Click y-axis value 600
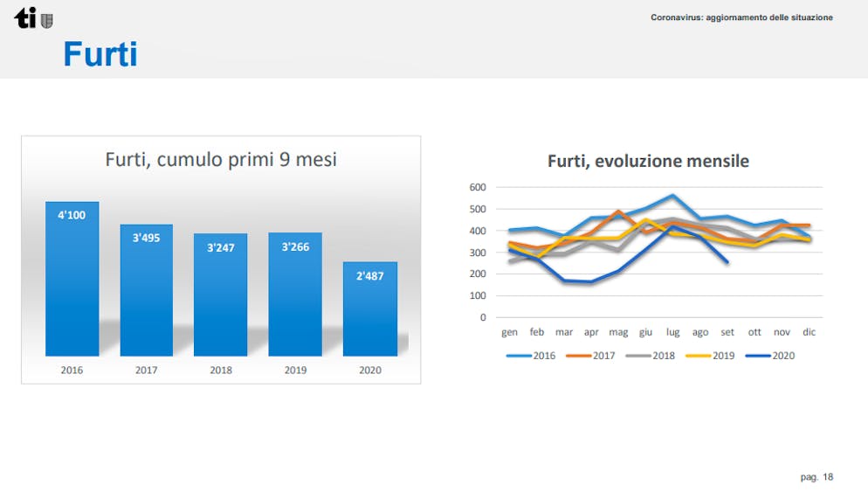This screenshot has height=492, width=868. (x=478, y=187)
